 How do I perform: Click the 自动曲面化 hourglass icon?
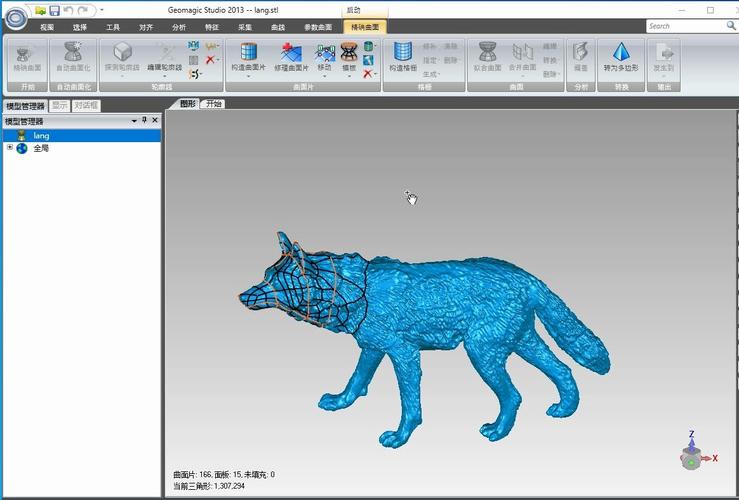point(73,51)
